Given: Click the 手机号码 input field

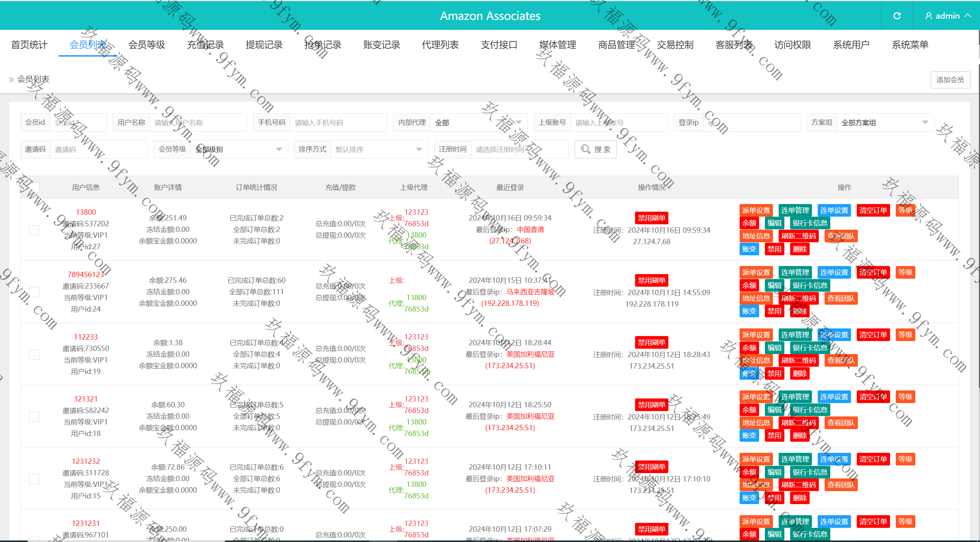Looking at the screenshot, I should [x=338, y=122].
